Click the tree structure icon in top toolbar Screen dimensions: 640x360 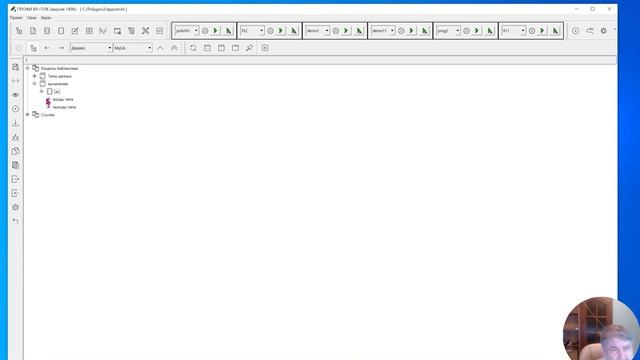19,31
